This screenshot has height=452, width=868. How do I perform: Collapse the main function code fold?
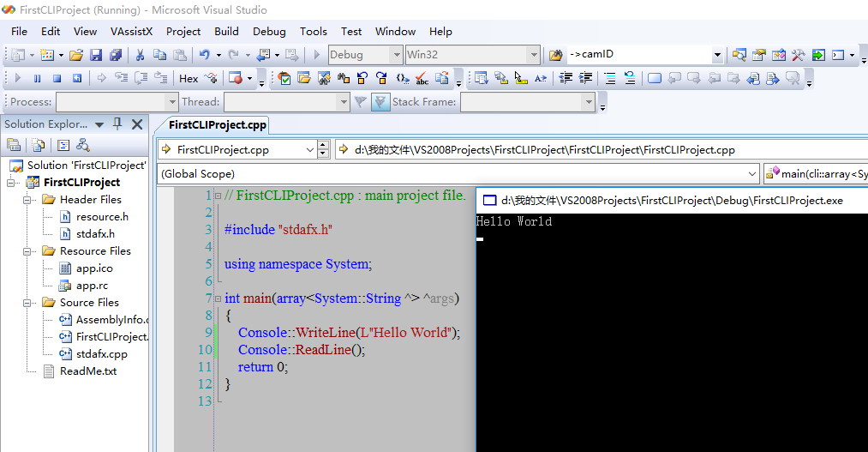click(x=218, y=299)
